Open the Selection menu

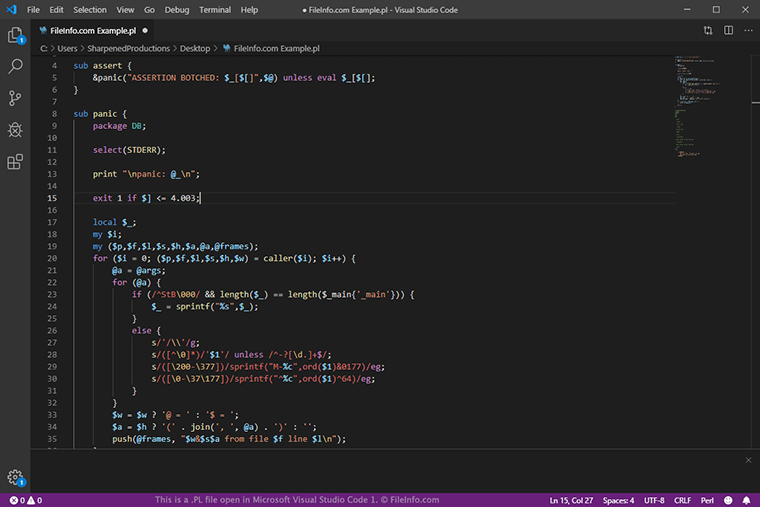[x=89, y=9]
